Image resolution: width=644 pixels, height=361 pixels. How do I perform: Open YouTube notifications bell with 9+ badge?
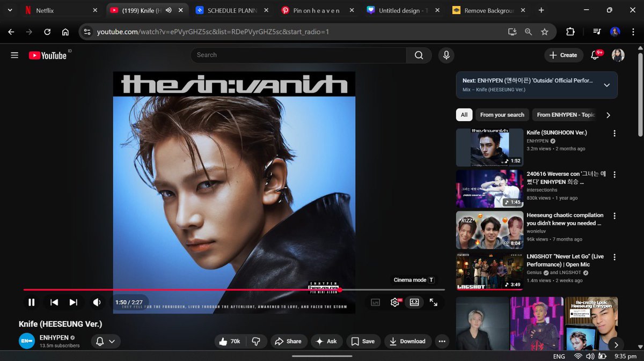pyautogui.click(x=595, y=55)
